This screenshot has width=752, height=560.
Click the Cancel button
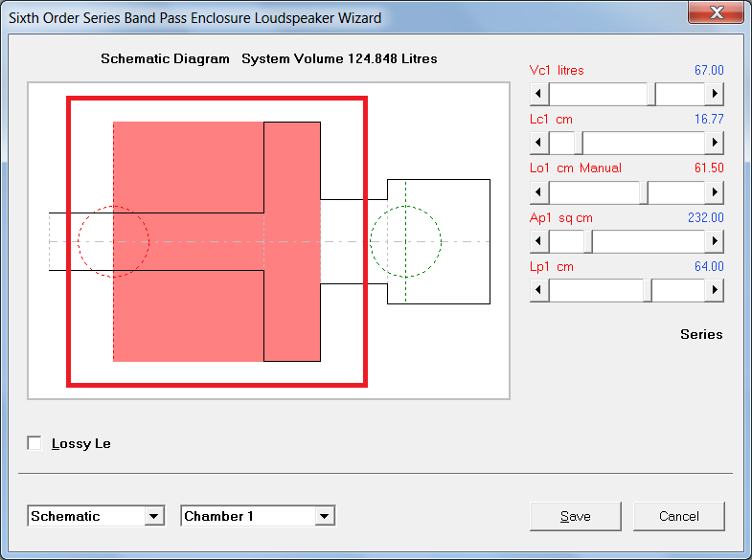pos(678,516)
